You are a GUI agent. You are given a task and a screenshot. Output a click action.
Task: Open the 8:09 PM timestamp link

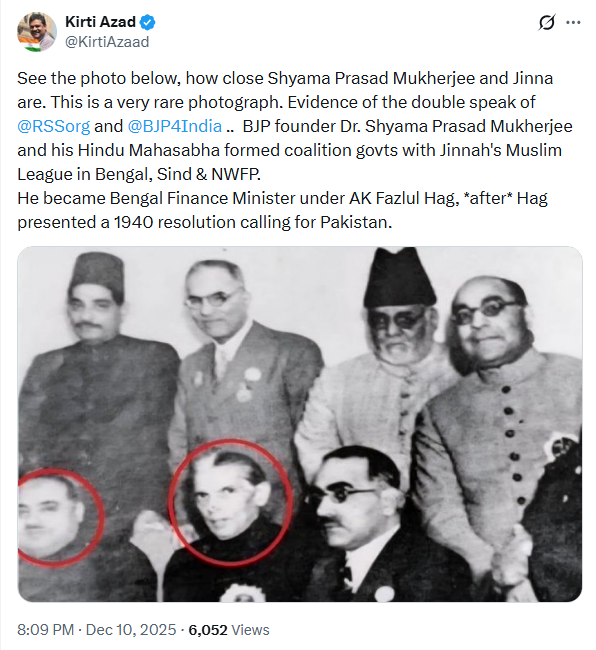(x=45, y=630)
